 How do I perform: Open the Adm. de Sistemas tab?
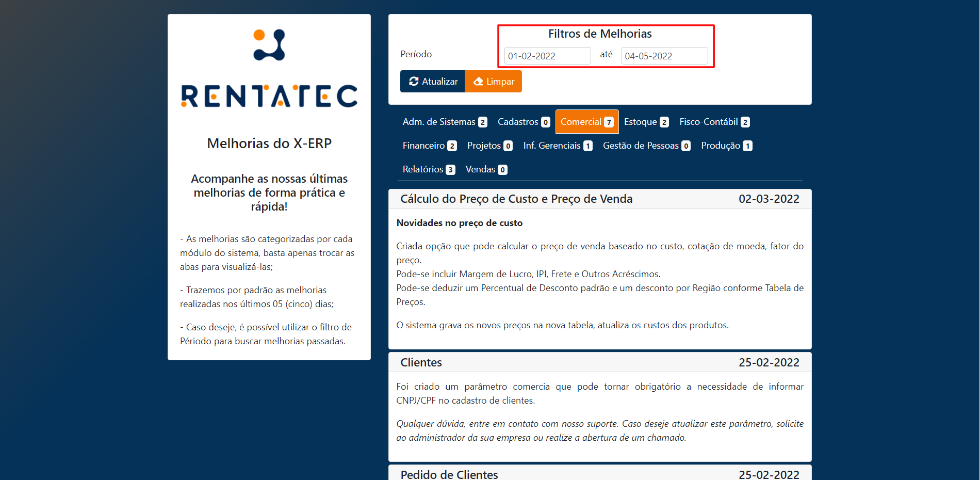(x=444, y=122)
